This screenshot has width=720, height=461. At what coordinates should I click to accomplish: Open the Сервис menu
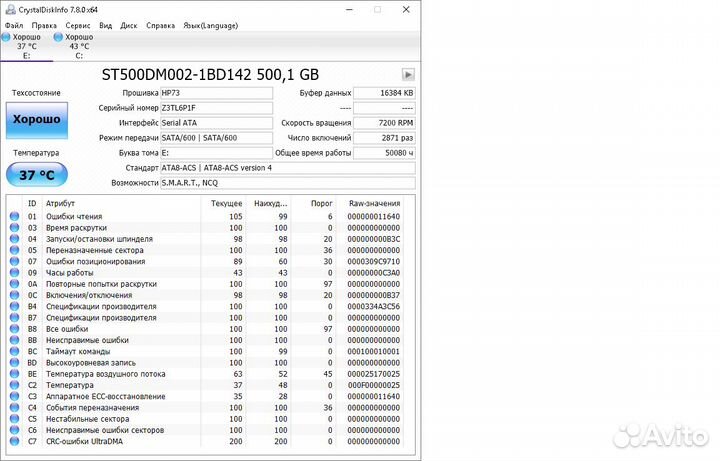pos(78,26)
